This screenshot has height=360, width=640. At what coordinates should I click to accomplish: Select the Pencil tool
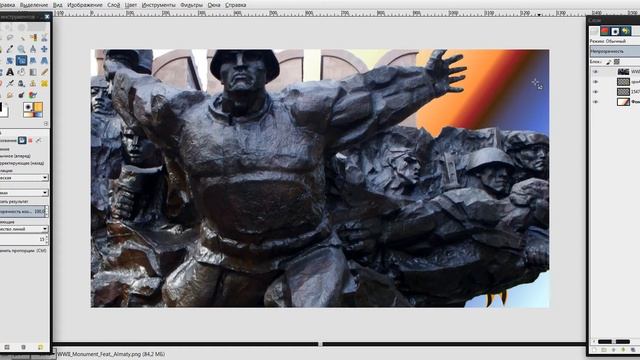[44, 72]
